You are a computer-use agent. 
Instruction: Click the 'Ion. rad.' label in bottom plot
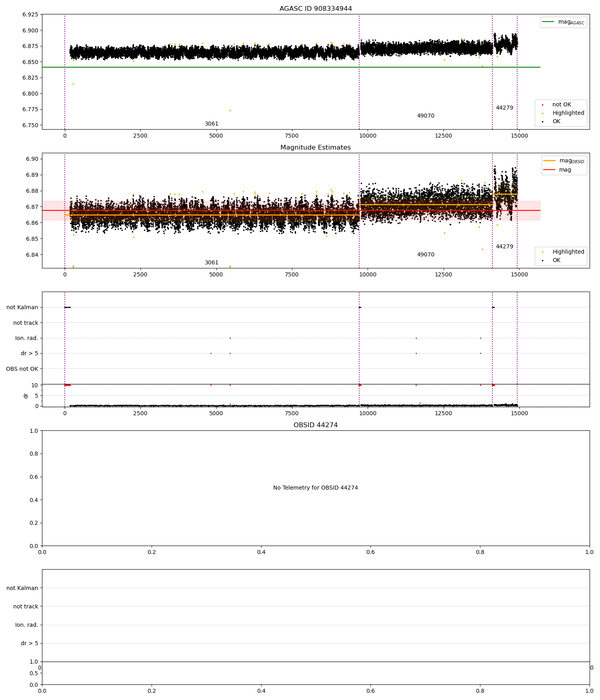pyautogui.click(x=27, y=625)
